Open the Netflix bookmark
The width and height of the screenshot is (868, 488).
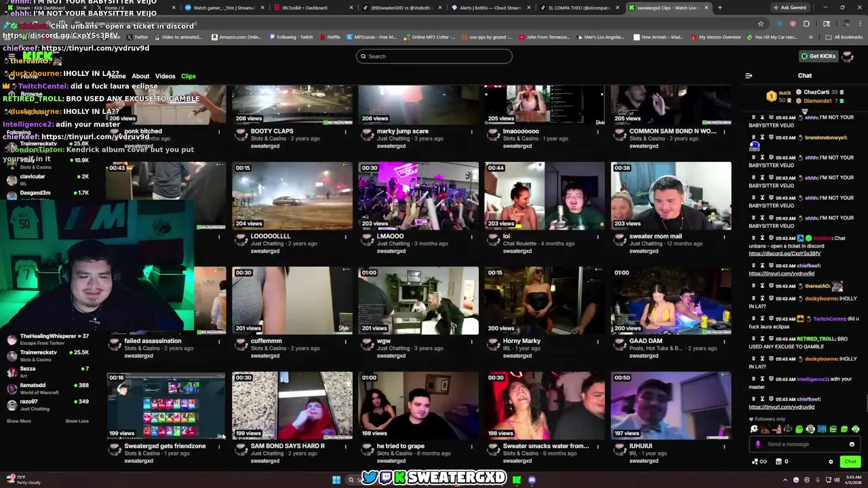(x=330, y=37)
